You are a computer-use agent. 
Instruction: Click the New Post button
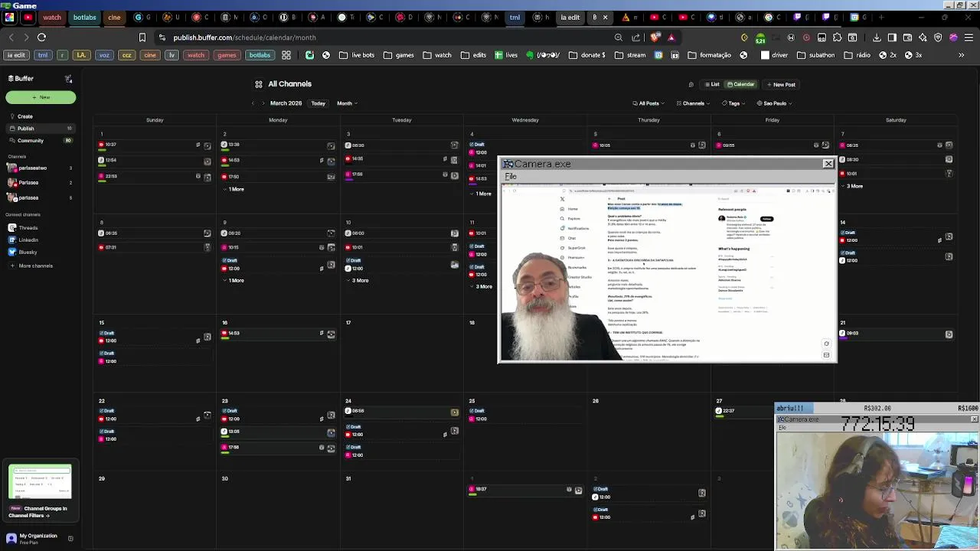coord(779,84)
